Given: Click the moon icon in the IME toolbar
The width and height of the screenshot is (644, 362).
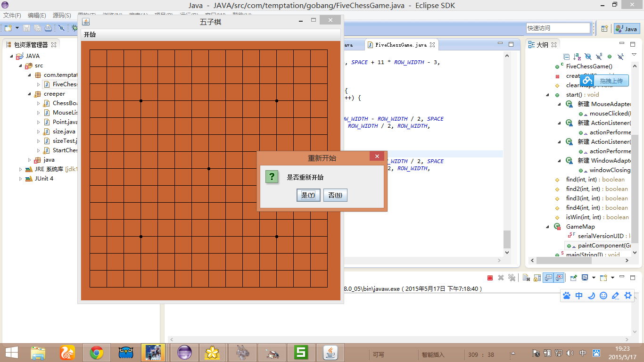Looking at the screenshot, I should coord(591,296).
